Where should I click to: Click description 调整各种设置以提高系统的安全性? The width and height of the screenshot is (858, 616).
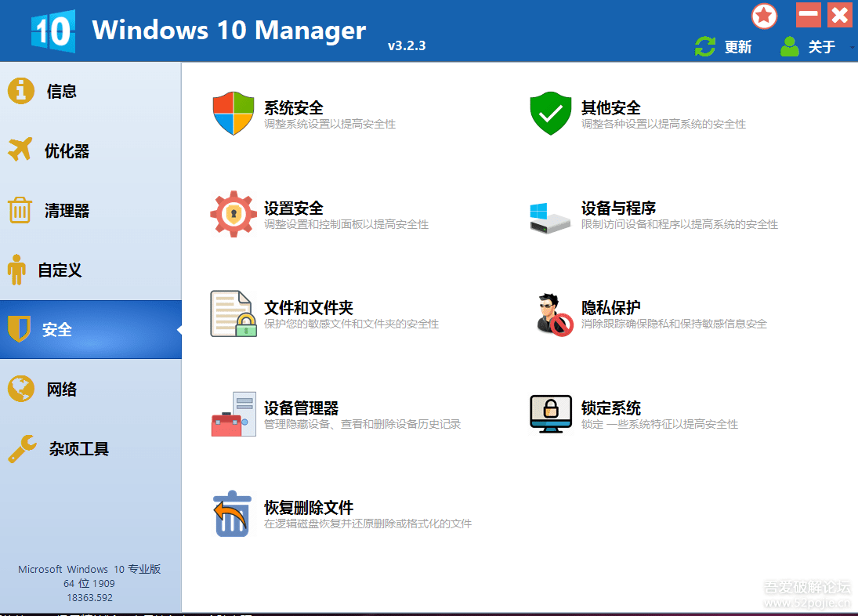pyautogui.click(x=663, y=124)
